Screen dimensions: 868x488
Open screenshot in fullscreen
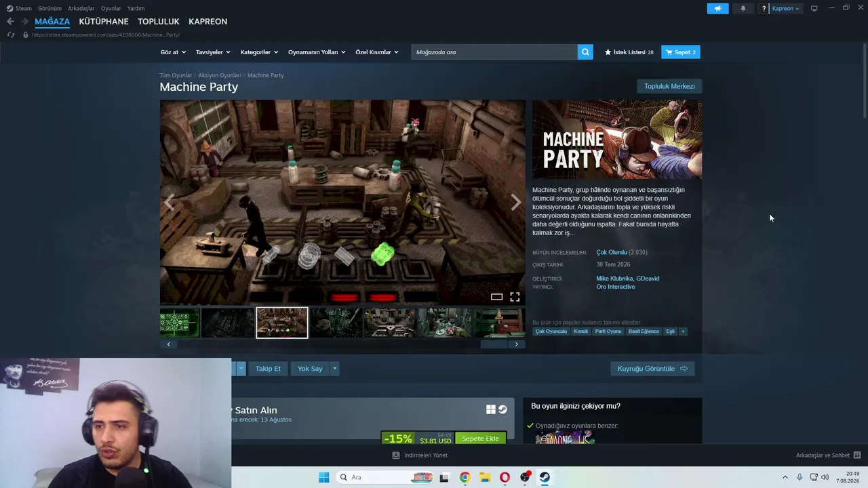point(515,297)
